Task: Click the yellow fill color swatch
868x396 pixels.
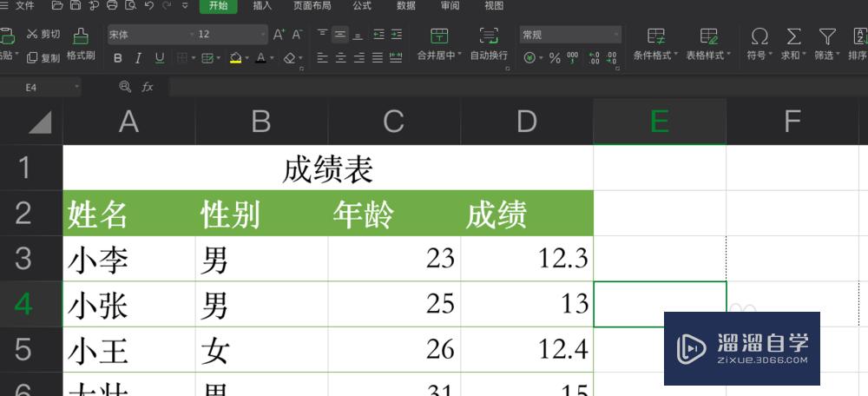Action: click(x=236, y=57)
